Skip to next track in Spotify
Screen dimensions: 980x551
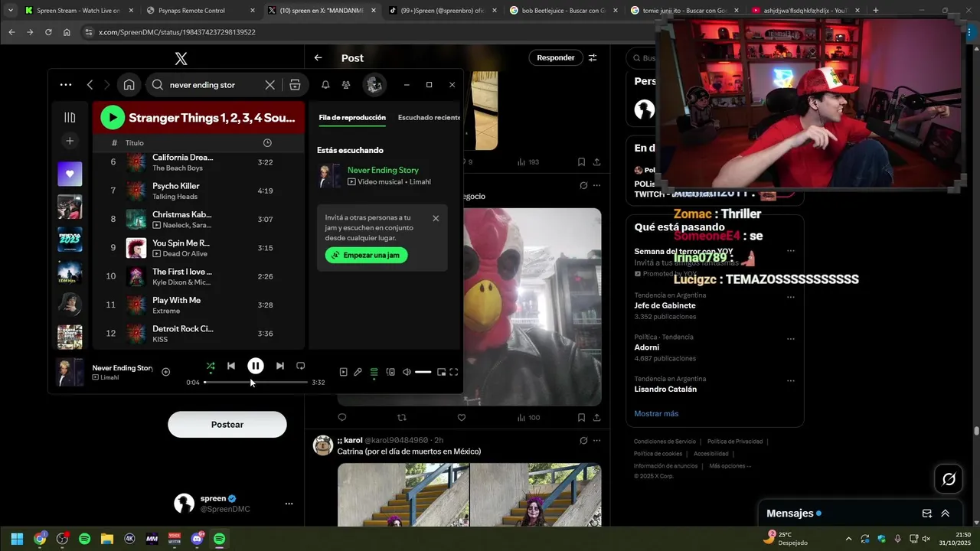click(280, 366)
